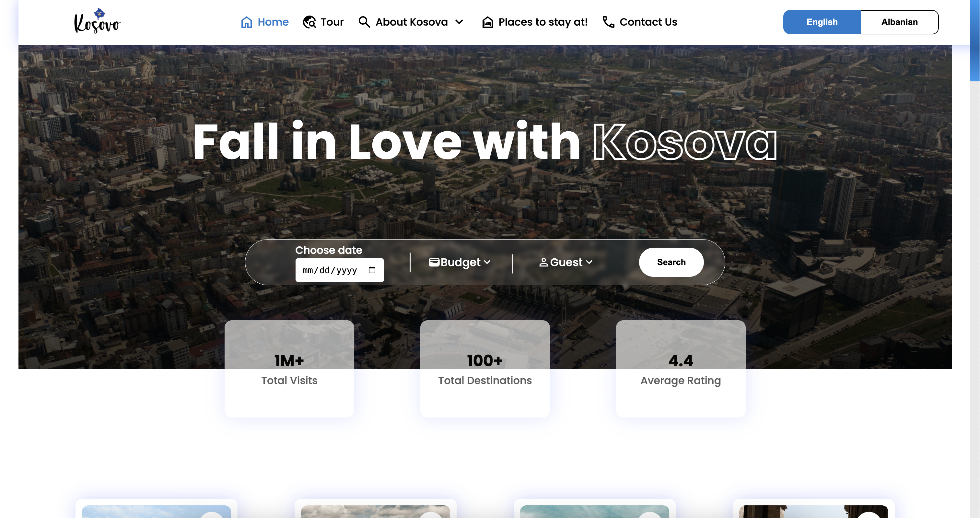
Task: Click the Home house icon
Action: pos(247,22)
